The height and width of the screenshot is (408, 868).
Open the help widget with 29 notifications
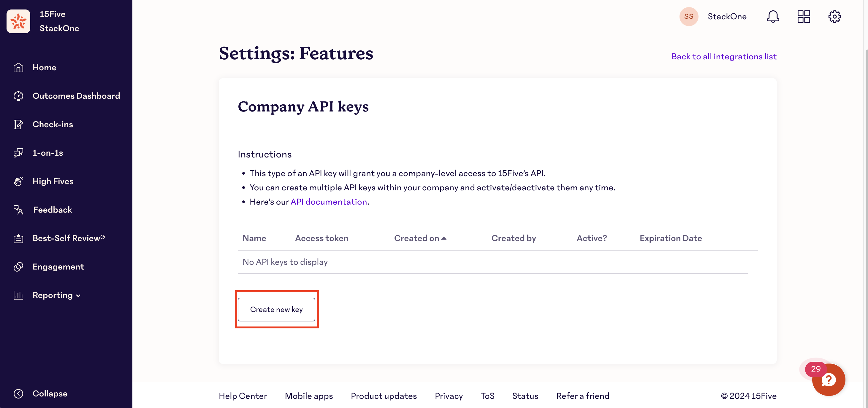[828, 380]
